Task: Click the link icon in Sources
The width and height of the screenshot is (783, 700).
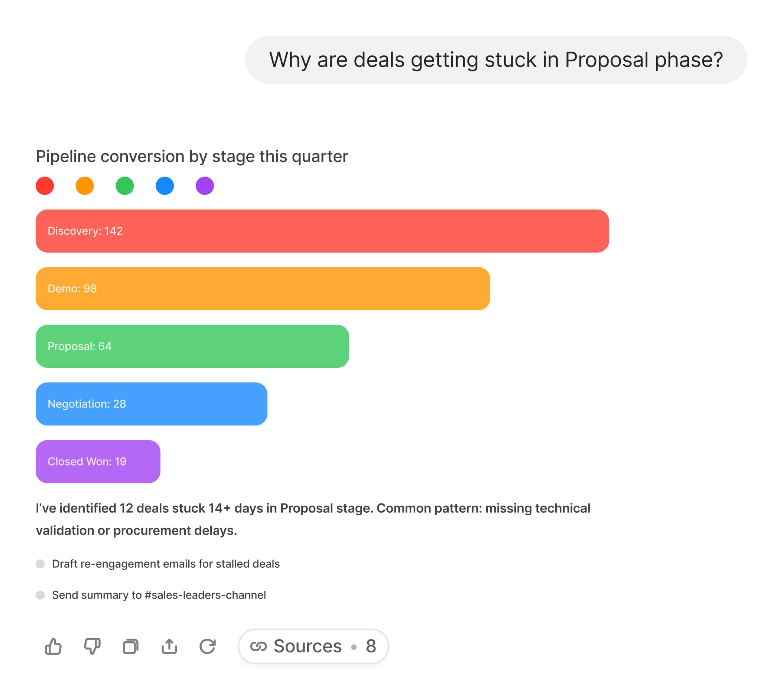Action: [x=259, y=646]
